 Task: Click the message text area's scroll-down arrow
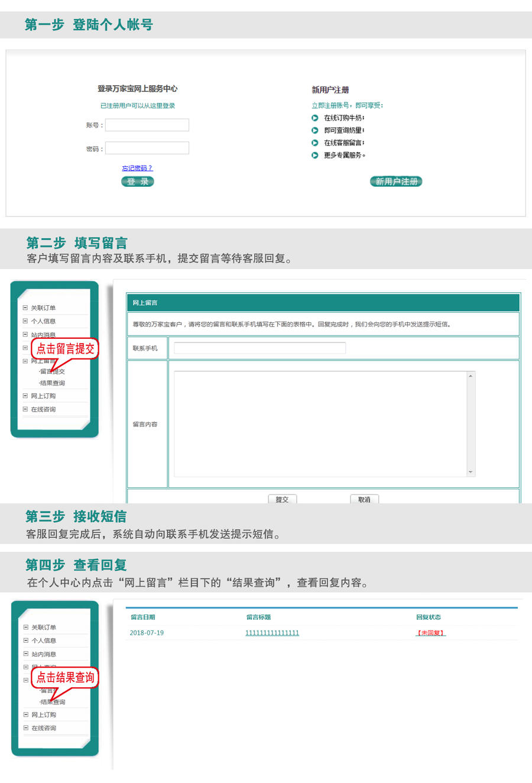471,472
